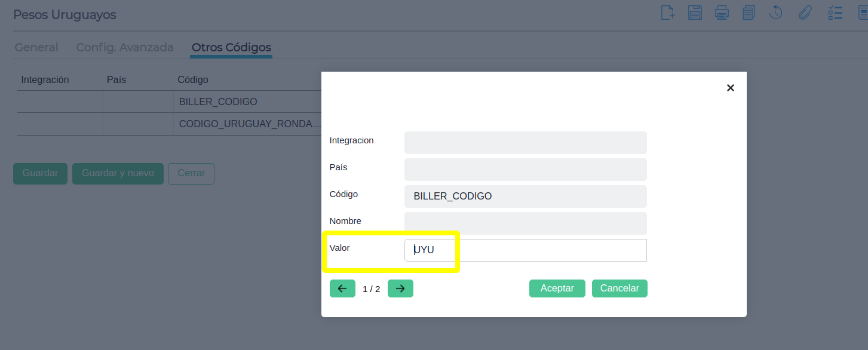The height and width of the screenshot is (350, 868).
Task: Click the Código column header
Action: (193, 80)
